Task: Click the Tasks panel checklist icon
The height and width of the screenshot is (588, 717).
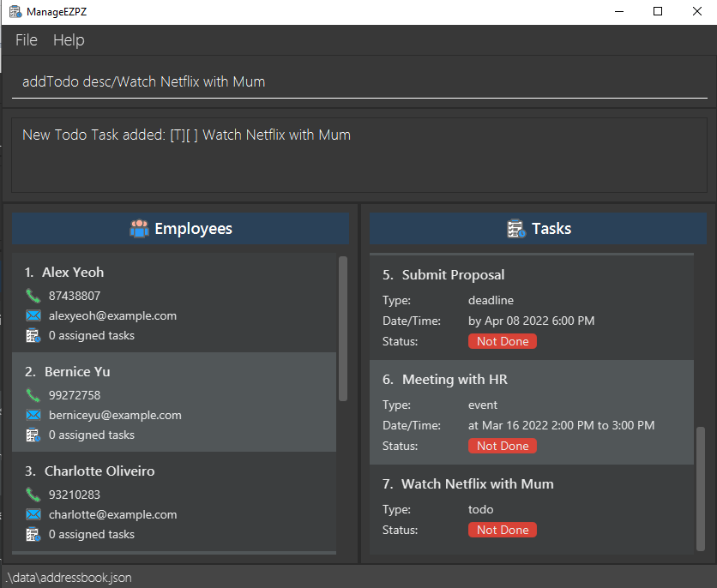Action: 516,229
